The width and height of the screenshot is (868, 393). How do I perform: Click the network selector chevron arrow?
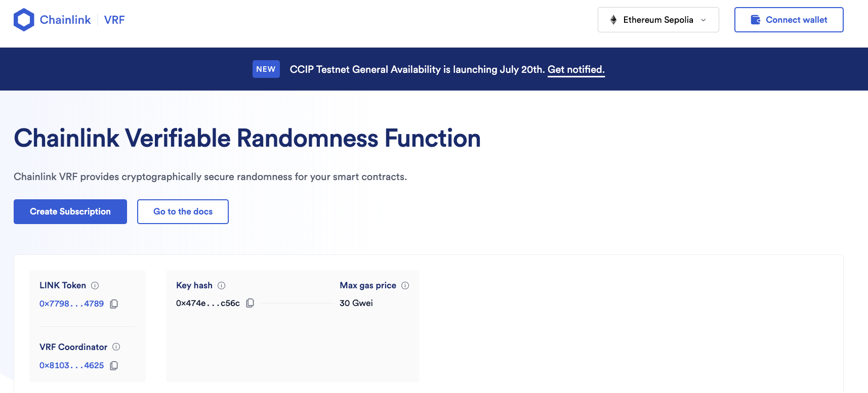tap(704, 20)
